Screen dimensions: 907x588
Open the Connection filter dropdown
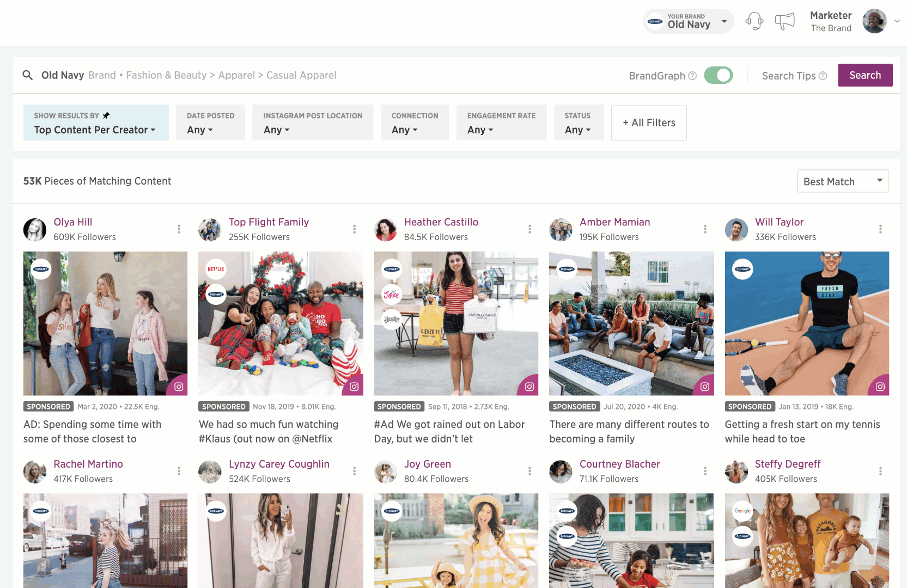click(x=415, y=122)
